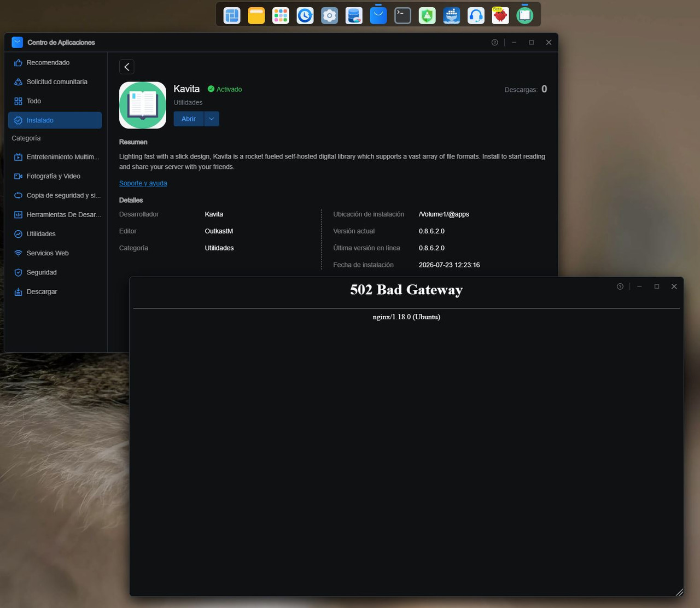Click the resize grip of the Kavita window
This screenshot has width=700, height=608.
679,592
